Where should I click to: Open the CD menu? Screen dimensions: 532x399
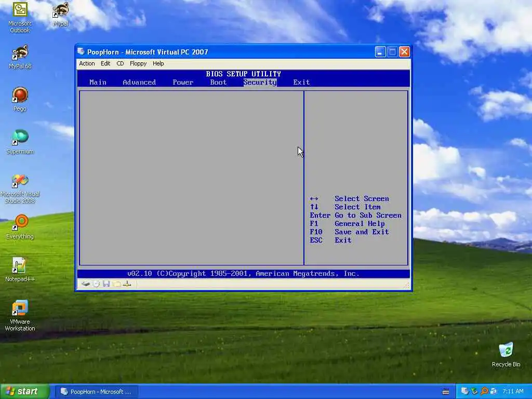[120, 63]
